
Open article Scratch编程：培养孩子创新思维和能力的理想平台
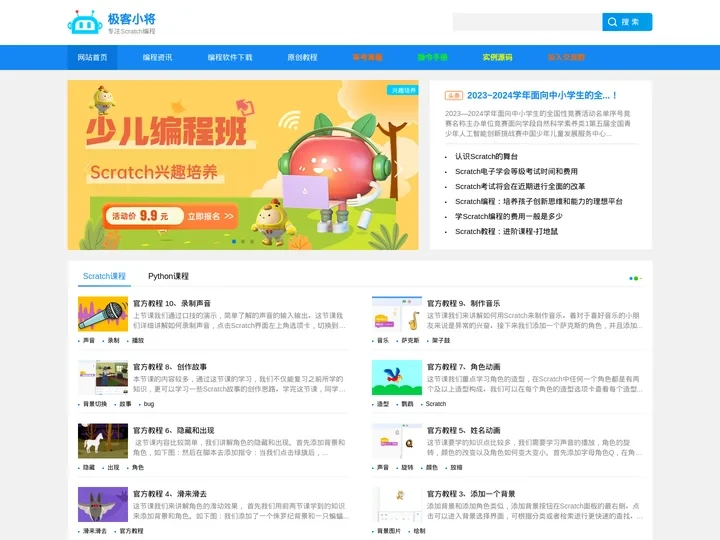pyautogui.click(x=539, y=202)
